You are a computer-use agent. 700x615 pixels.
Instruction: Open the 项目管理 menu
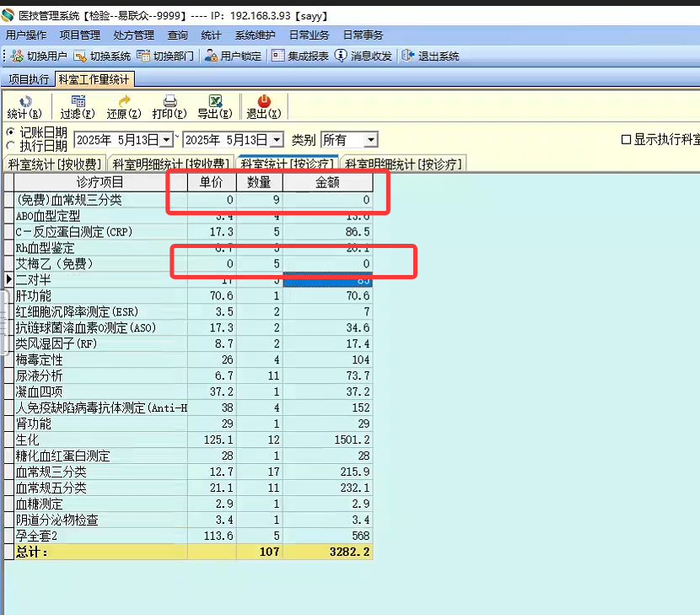[x=80, y=35]
